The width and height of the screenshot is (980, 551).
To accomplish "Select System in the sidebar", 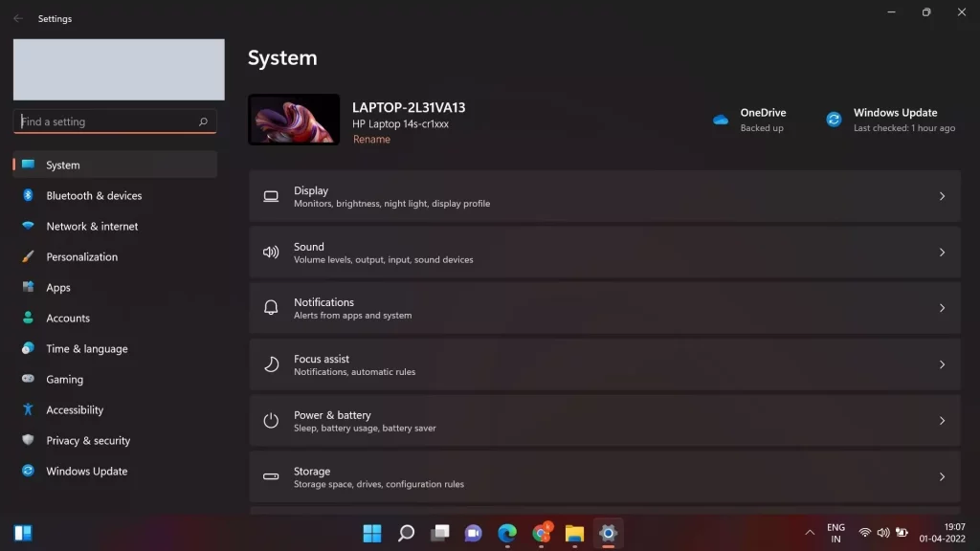I will [x=115, y=165].
